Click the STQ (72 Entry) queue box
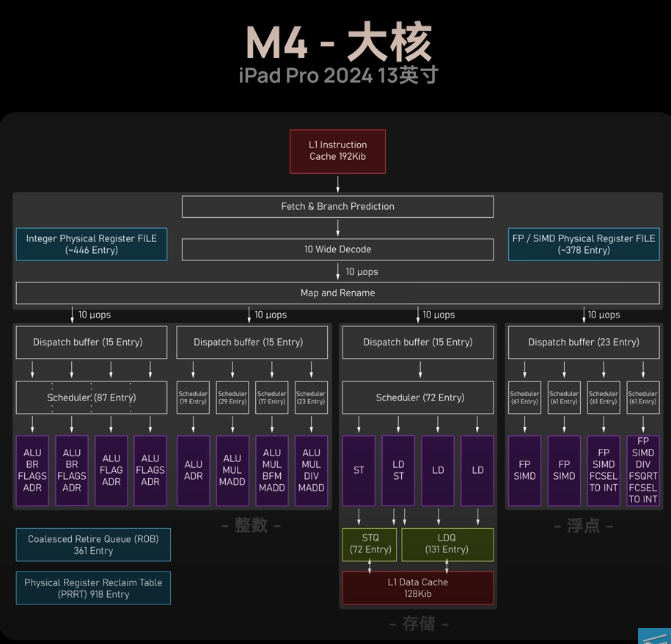The width and height of the screenshot is (671, 644). tap(370, 545)
